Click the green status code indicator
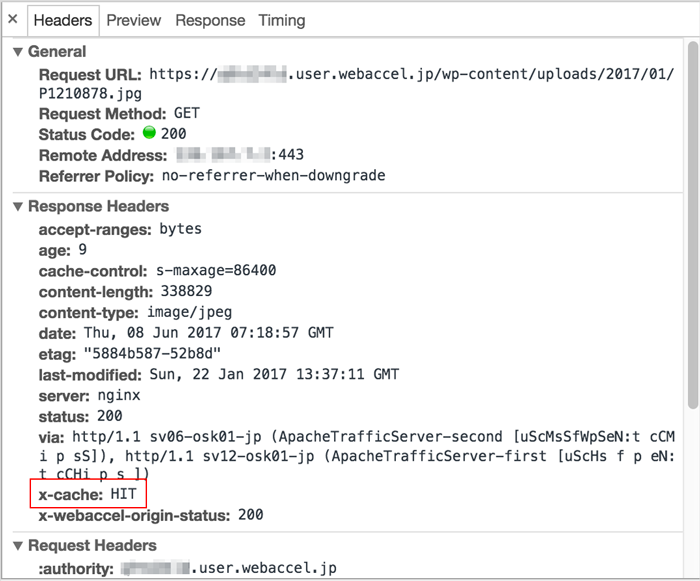 click(150, 134)
